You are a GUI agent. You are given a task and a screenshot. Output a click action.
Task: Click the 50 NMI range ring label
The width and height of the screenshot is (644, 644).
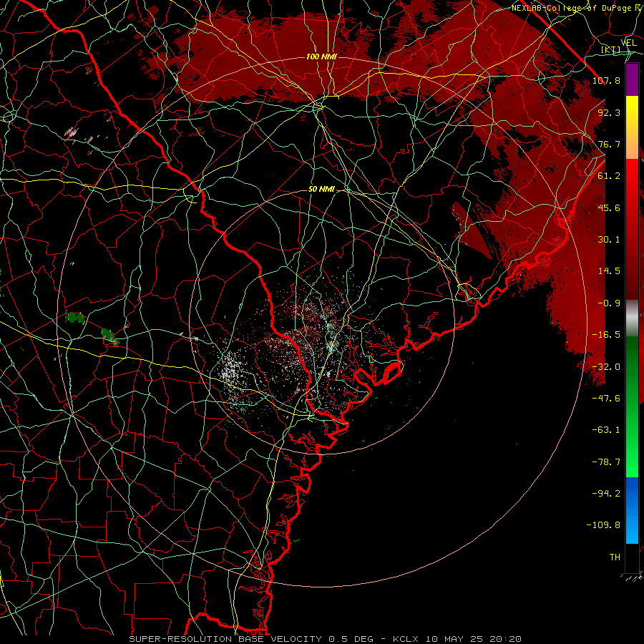[321, 190]
